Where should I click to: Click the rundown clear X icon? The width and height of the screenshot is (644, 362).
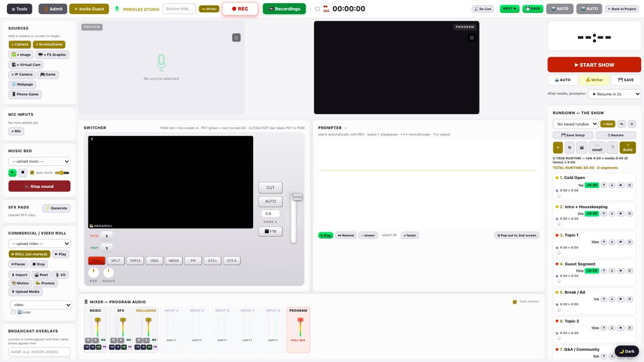[x=632, y=124]
